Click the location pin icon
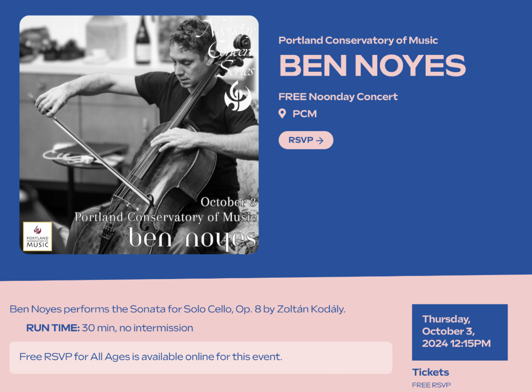Image resolution: width=532 pixels, height=392 pixels. point(282,114)
